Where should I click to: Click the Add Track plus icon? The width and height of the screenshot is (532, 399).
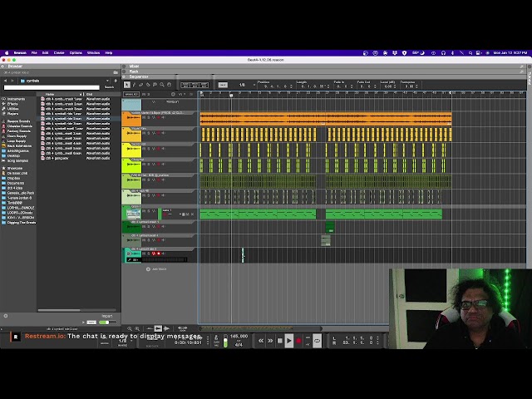click(148, 269)
